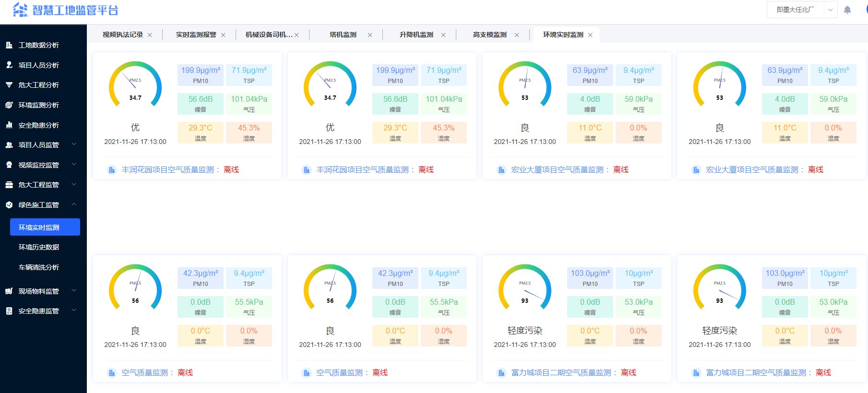
Task: Click building icon of first 丰润花园 card
Action: pyautogui.click(x=112, y=170)
